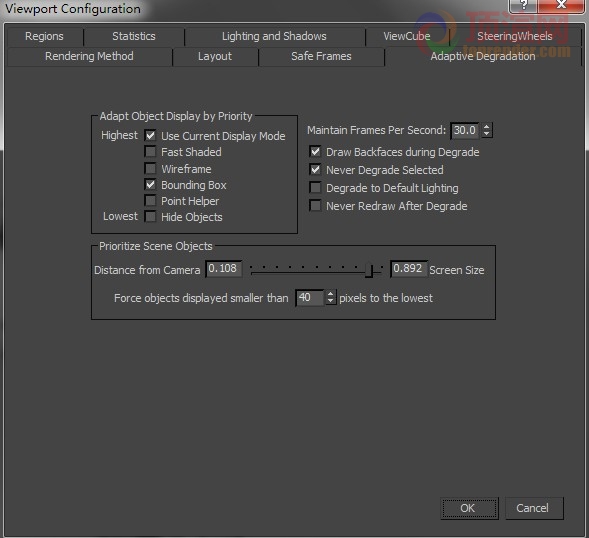The width and height of the screenshot is (589, 538).
Task: Uncheck Use Current Display Mode
Action: 150,135
